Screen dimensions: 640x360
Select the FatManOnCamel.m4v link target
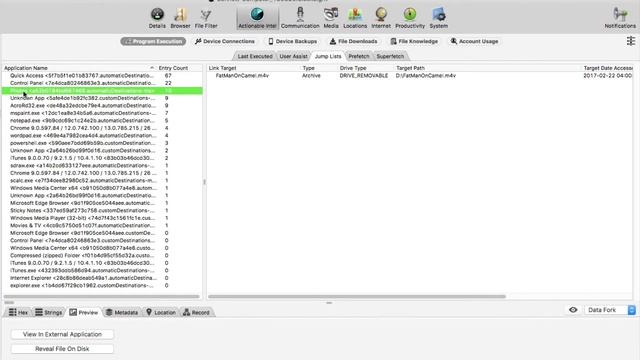242,76
